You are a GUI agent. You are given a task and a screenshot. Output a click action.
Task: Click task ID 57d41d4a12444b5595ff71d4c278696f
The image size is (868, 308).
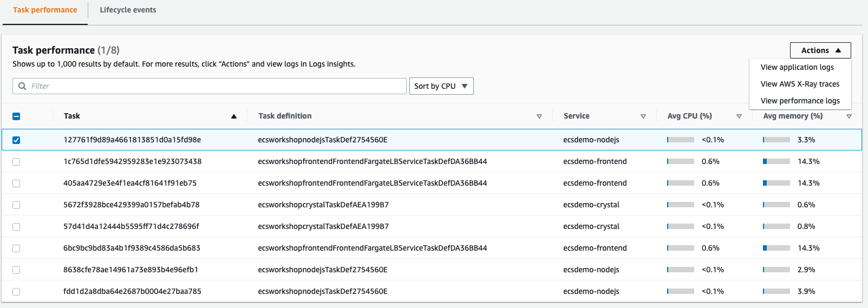pos(131,226)
